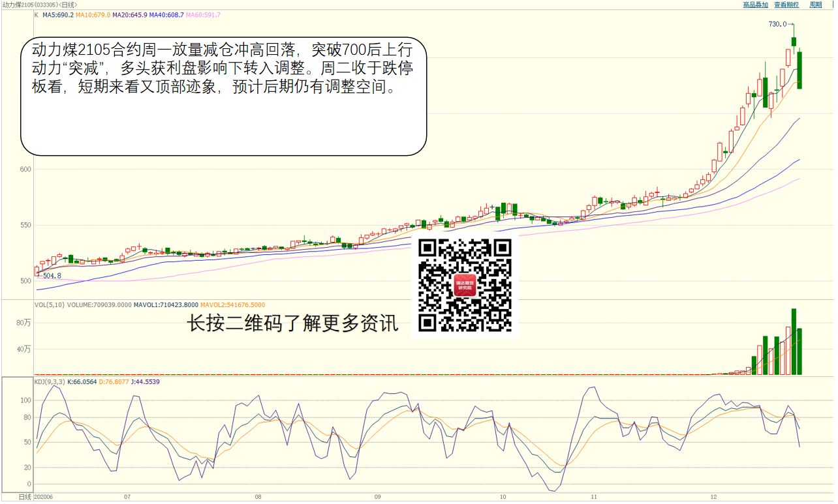Click the 长按二维码了解更多资讯 caption
Image resolution: width=838 pixels, height=504 pixels.
(292, 323)
